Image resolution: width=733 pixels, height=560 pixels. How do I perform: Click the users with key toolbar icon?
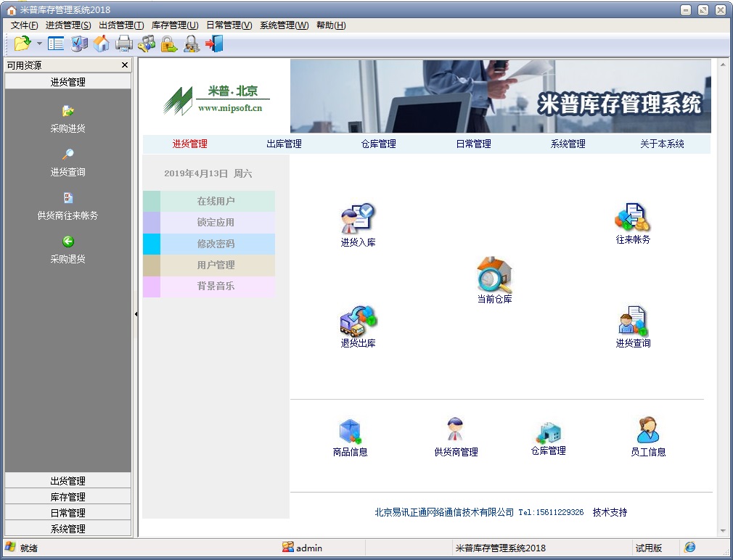pos(147,44)
